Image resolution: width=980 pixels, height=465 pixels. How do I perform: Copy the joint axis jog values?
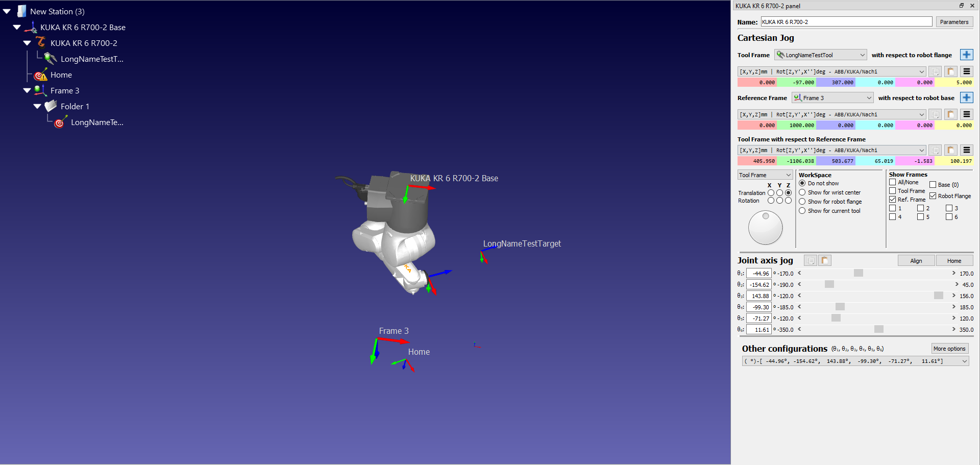click(x=811, y=260)
